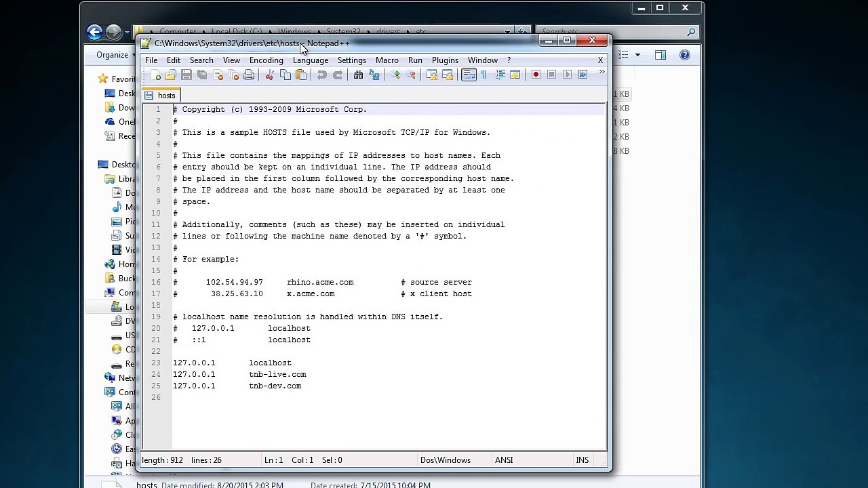Click the macro Playback icon
The height and width of the screenshot is (488, 868).
[x=567, y=75]
